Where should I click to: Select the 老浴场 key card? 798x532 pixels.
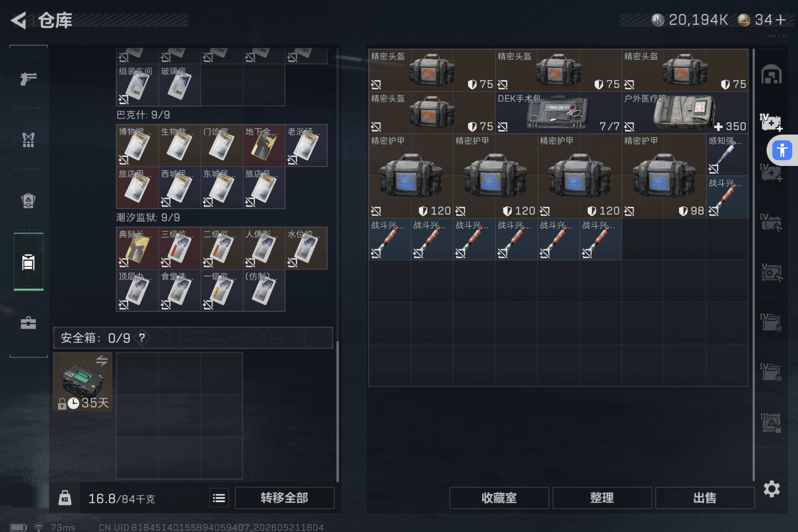coord(306,145)
